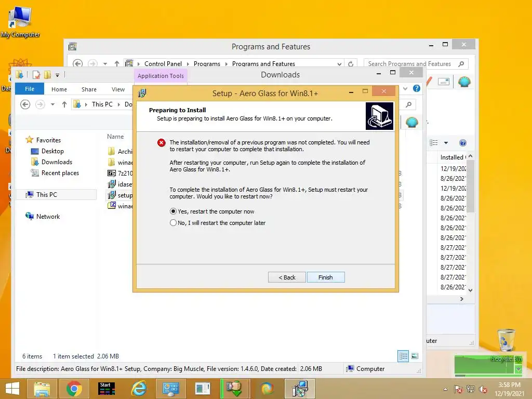Image resolution: width=532 pixels, height=399 pixels.
Task: Click the search magnifier in Downloads window
Action: 408,104
